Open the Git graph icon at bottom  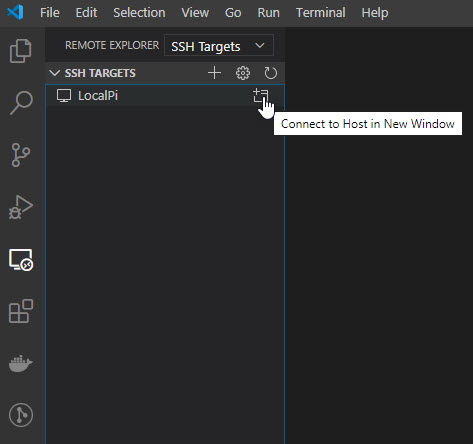tap(21, 415)
